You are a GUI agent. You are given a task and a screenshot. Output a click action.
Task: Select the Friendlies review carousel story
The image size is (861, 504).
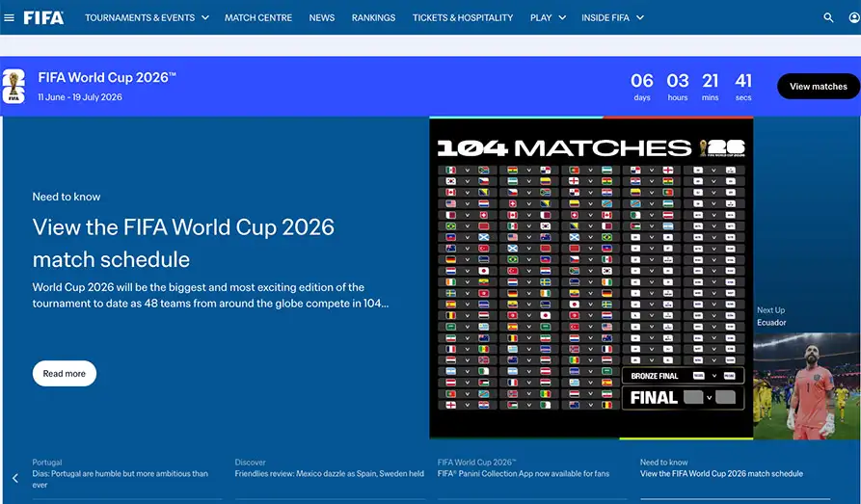pyautogui.click(x=330, y=468)
